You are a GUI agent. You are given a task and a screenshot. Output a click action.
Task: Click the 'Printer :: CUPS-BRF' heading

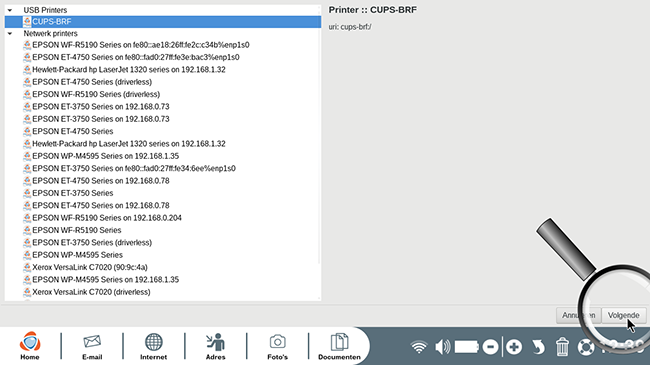coord(373,10)
